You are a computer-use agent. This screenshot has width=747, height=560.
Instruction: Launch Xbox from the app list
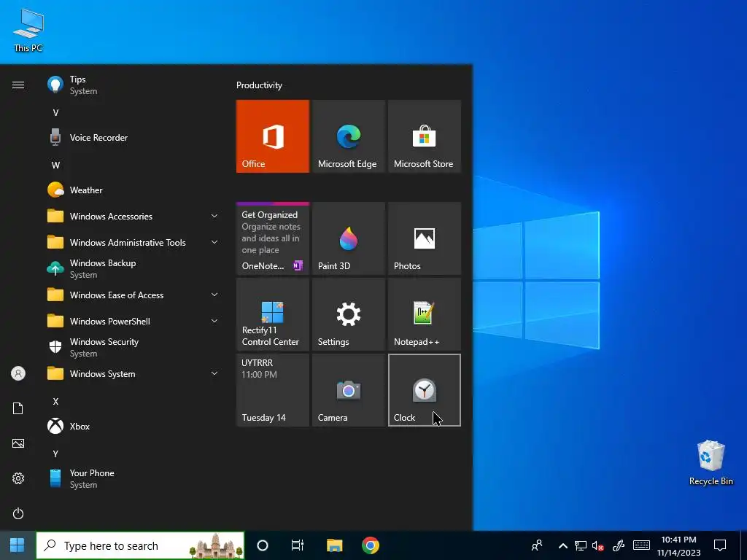[133, 426]
